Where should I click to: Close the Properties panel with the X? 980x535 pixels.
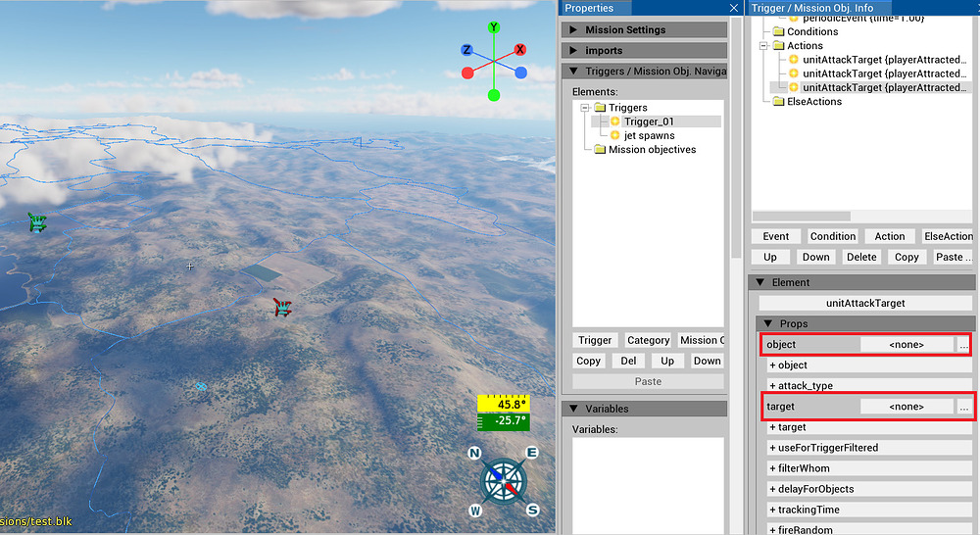(x=734, y=8)
